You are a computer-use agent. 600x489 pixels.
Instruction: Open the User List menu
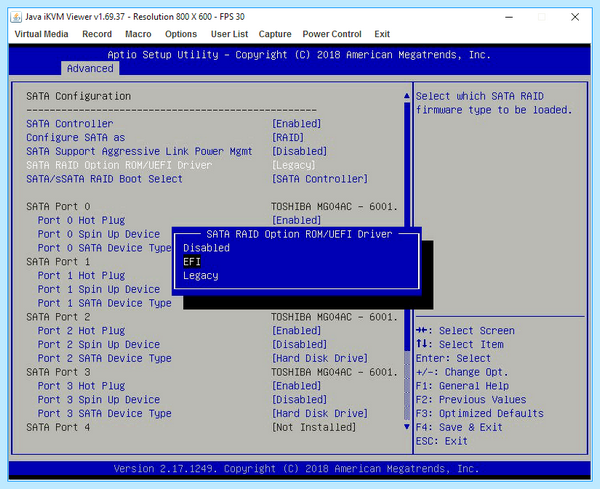(229, 34)
